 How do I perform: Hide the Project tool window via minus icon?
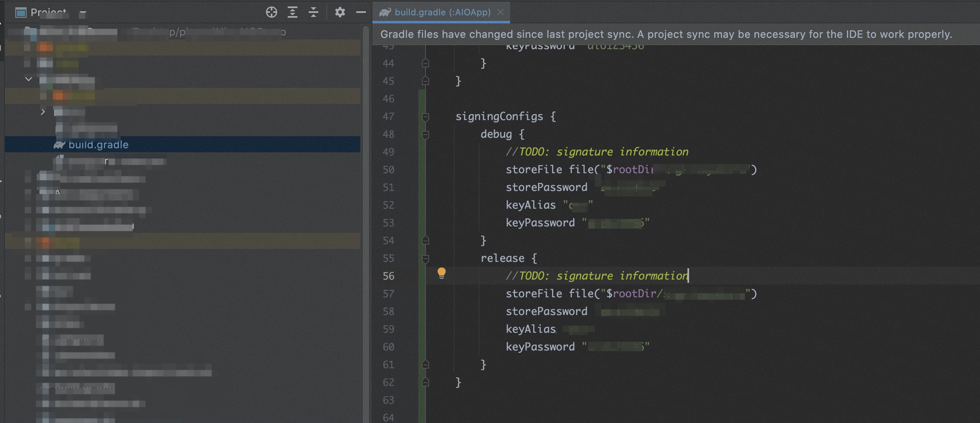click(361, 12)
